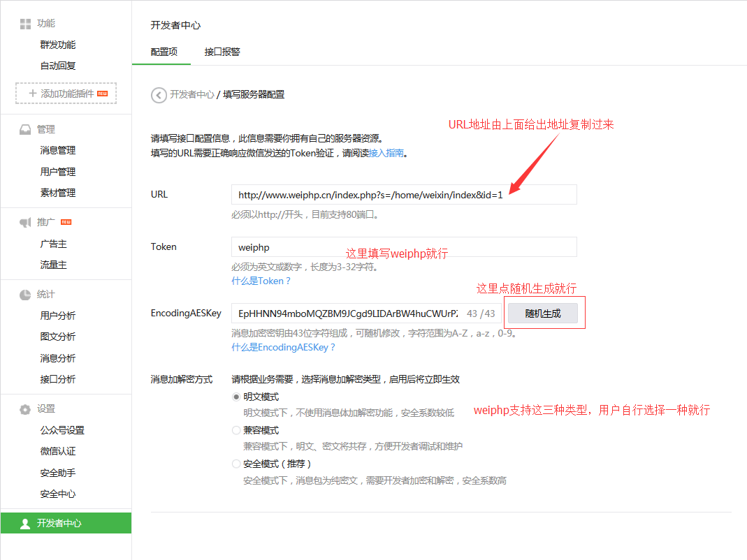The image size is (747, 560).
Task: Open 消息管理 in the sidebar
Action: [58, 151]
